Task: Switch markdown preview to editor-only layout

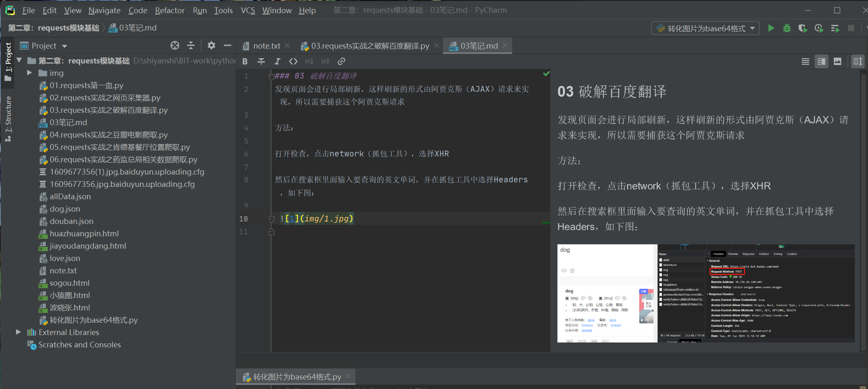Action: [805, 61]
